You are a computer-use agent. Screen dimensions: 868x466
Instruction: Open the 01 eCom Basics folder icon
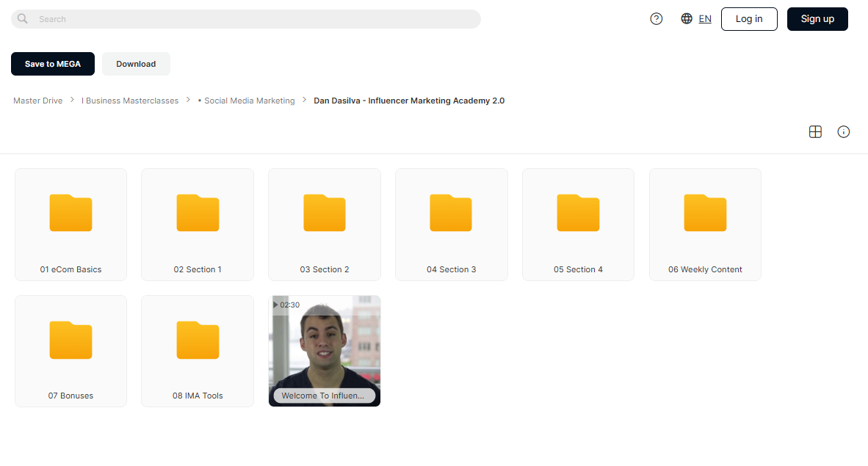click(70, 213)
